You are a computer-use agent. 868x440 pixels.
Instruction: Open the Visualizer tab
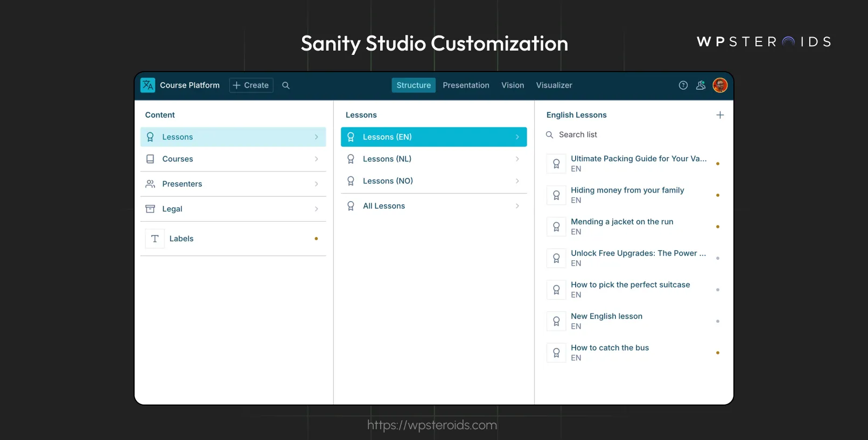[554, 85]
